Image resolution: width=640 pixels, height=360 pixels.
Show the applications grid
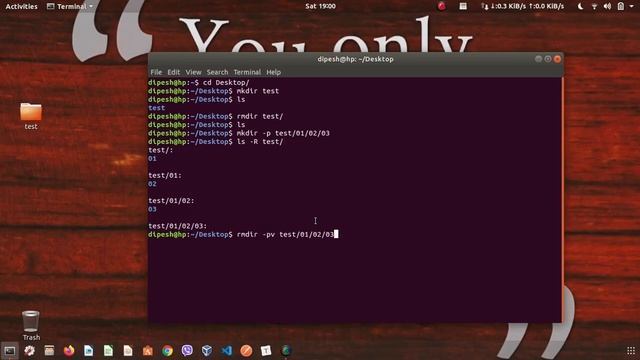click(631, 351)
